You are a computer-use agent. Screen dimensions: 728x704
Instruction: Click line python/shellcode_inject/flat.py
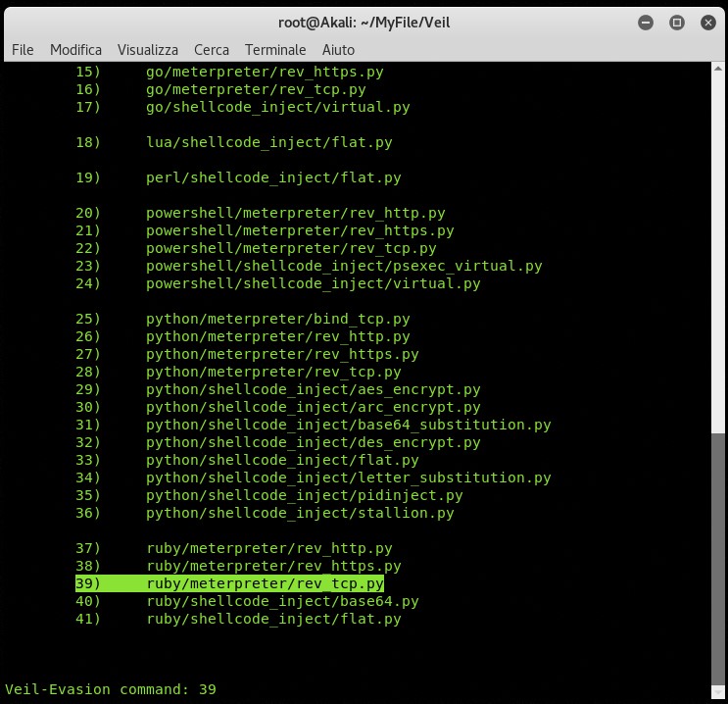[282, 461]
